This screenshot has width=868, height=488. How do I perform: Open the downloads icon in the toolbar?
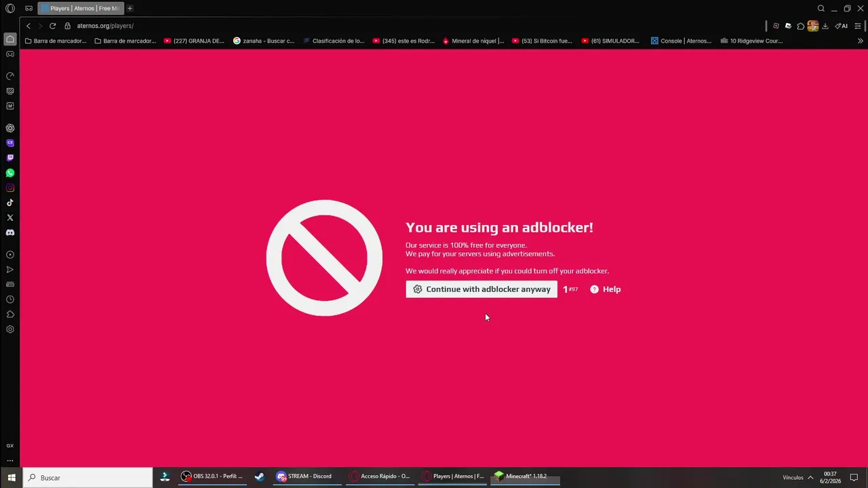(825, 26)
